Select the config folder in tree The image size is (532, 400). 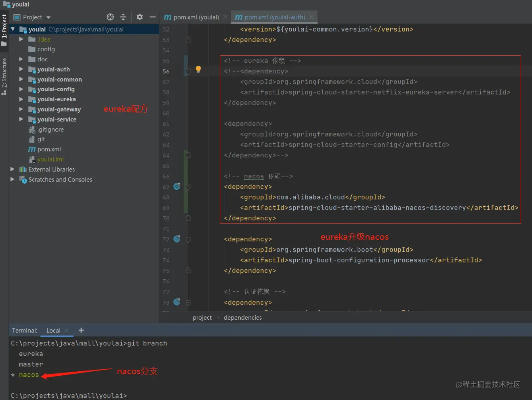pyautogui.click(x=46, y=49)
